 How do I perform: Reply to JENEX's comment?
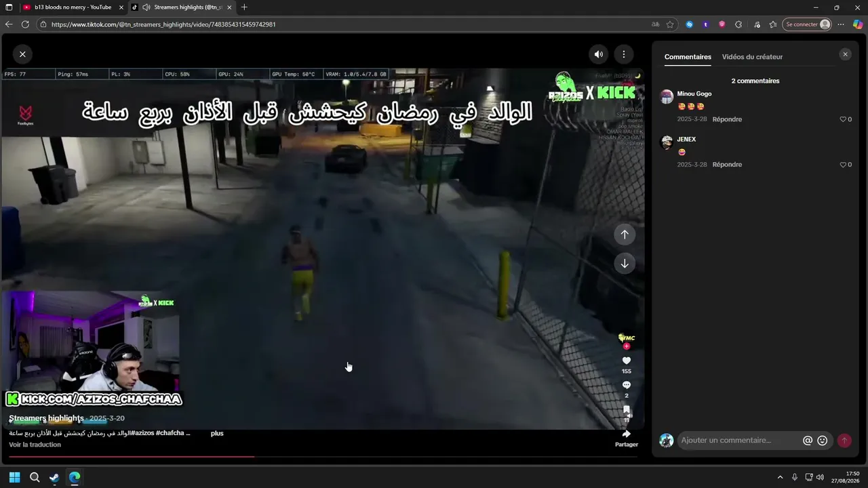click(727, 165)
